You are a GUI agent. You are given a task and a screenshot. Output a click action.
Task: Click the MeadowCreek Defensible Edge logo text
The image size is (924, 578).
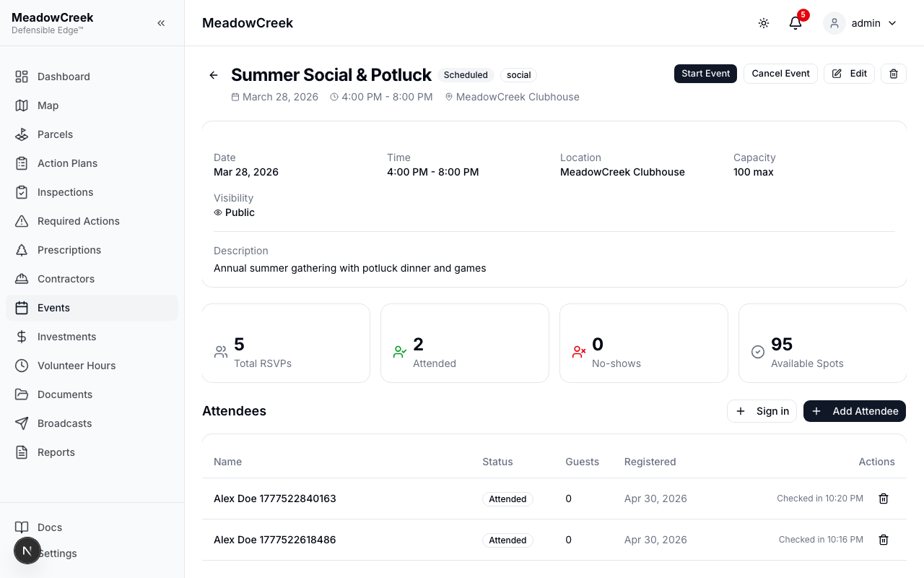[x=53, y=23]
